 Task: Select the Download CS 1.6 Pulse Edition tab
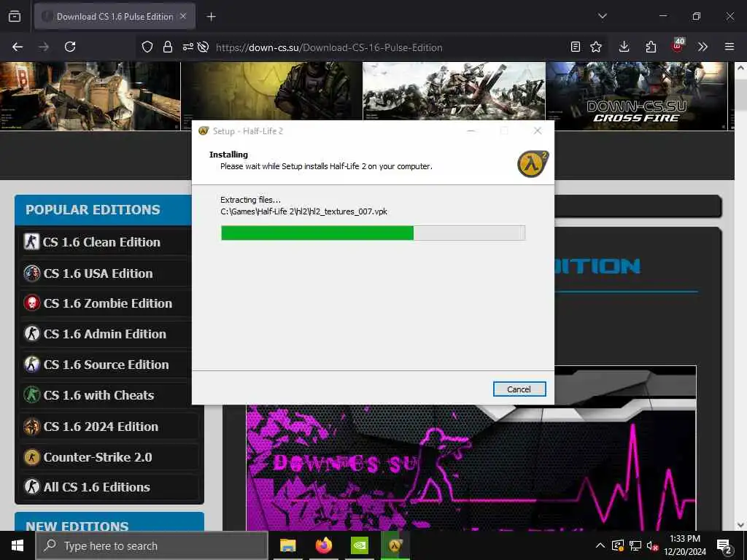click(115, 17)
